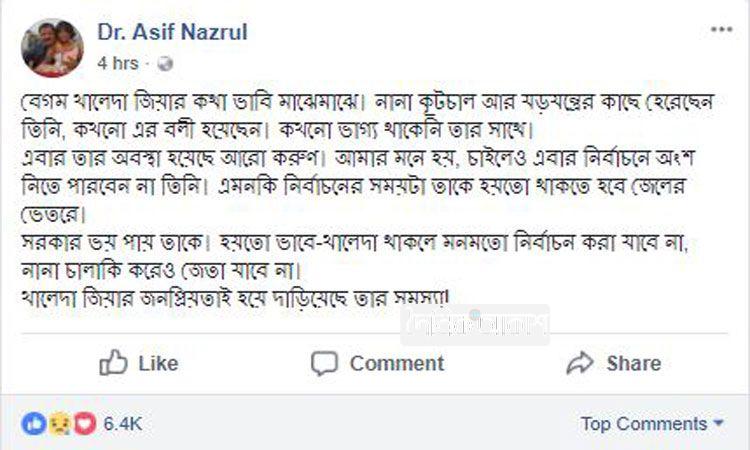The height and width of the screenshot is (450, 750).
Task: Open the Dr. Asif Nazrul profile link
Action: coord(172,32)
